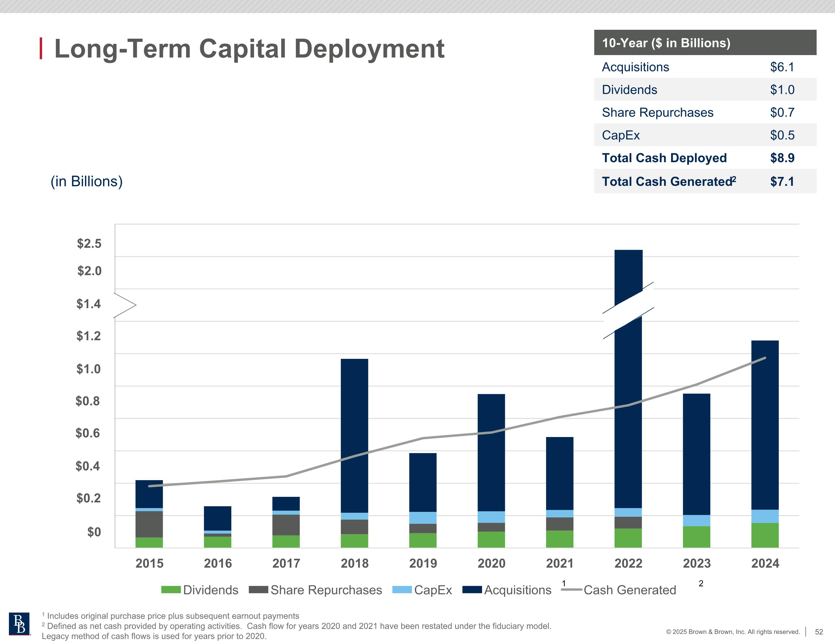
Task: Select the Acquisitions $6.1 table row
Action: (705, 67)
